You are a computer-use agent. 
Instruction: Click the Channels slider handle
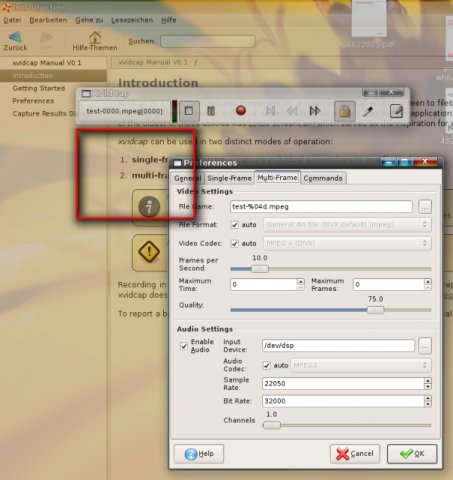click(x=272, y=425)
